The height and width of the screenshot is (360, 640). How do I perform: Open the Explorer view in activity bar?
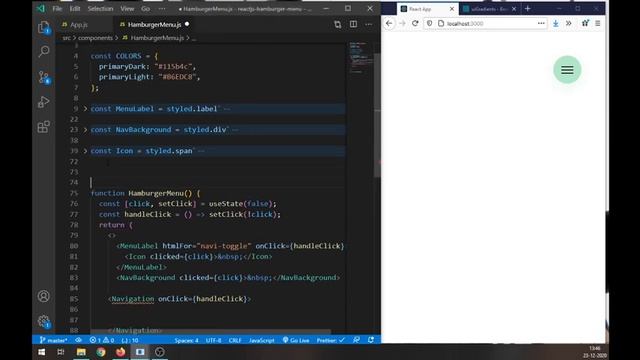pyautogui.click(x=44, y=27)
